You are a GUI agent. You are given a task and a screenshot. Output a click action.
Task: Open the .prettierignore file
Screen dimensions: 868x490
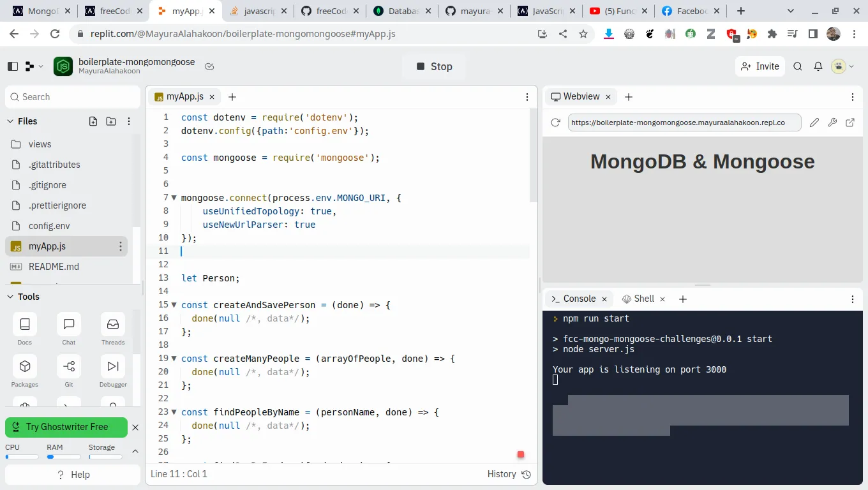click(66, 205)
